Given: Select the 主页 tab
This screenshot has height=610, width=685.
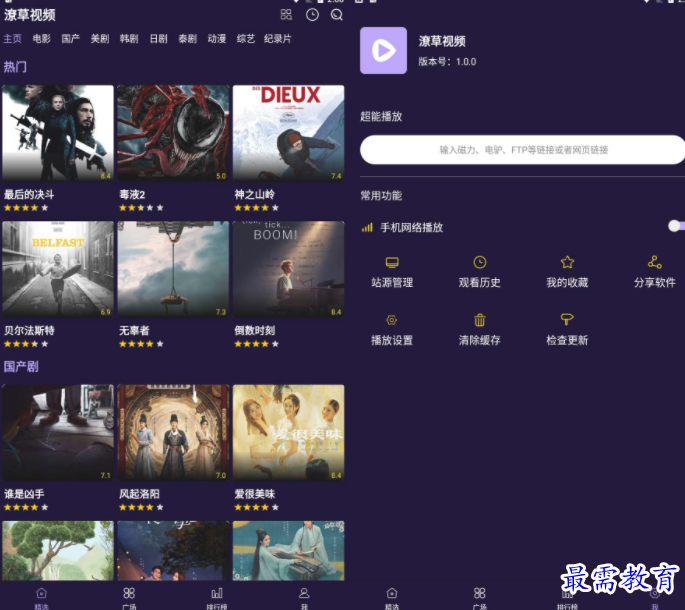Looking at the screenshot, I should click(x=12, y=38).
